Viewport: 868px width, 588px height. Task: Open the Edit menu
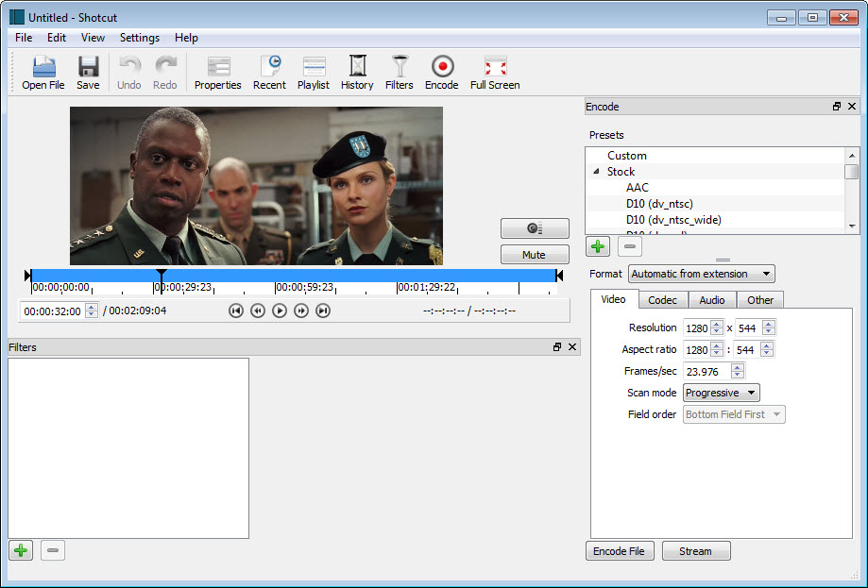point(57,38)
